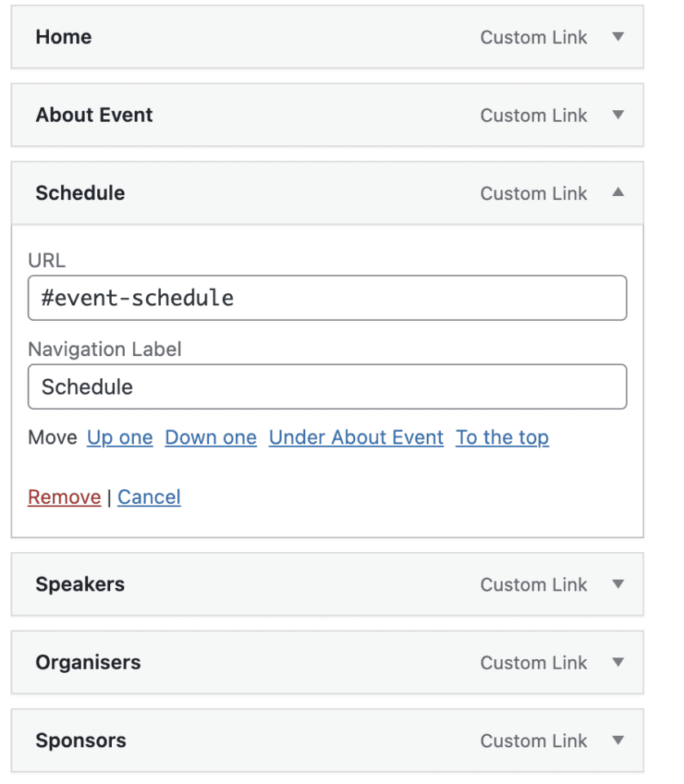Select the Speakers menu item title
The image size is (684, 784).
[80, 584]
